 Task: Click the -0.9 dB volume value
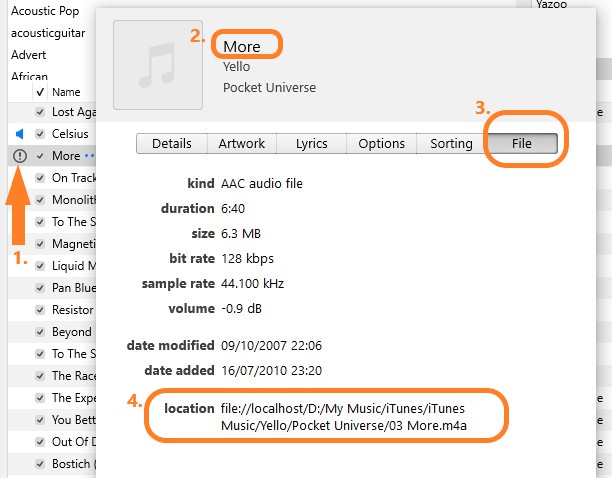pos(241,309)
